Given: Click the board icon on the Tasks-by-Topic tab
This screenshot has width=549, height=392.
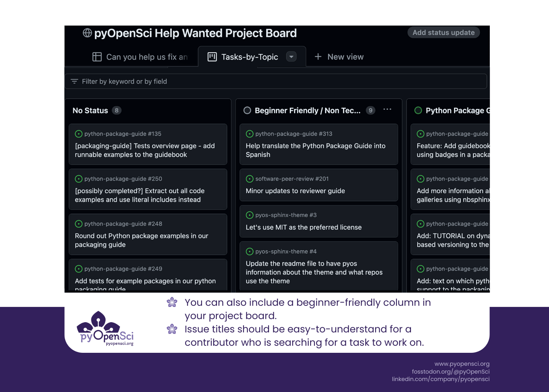Looking at the screenshot, I should (212, 57).
